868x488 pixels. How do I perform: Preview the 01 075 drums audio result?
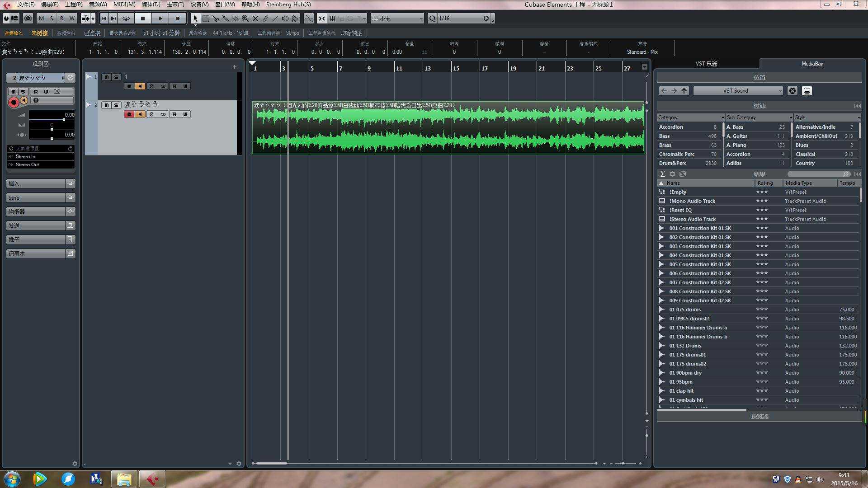pyautogui.click(x=662, y=310)
